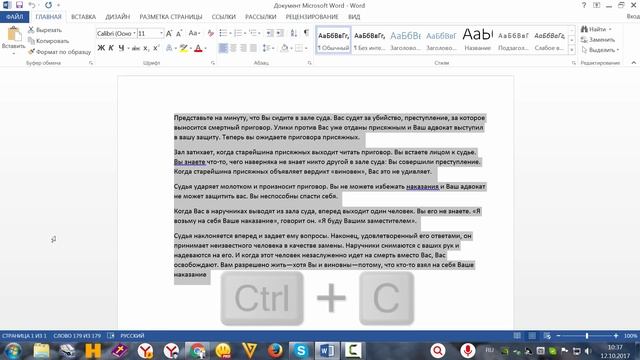The height and width of the screenshot is (360, 640).
Task: Apply red font color
Action: [198, 48]
